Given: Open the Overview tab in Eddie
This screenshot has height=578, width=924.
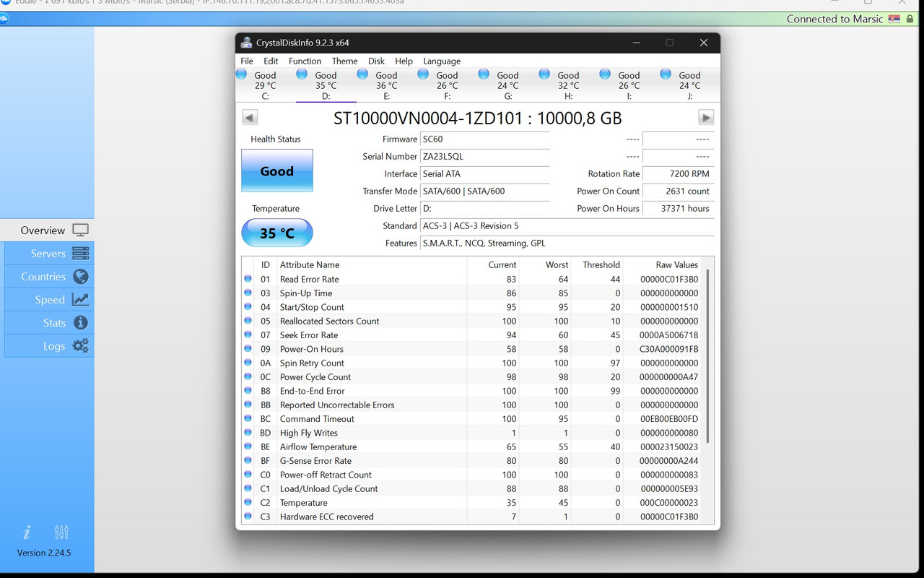Looking at the screenshot, I should click(x=47, y=230).
